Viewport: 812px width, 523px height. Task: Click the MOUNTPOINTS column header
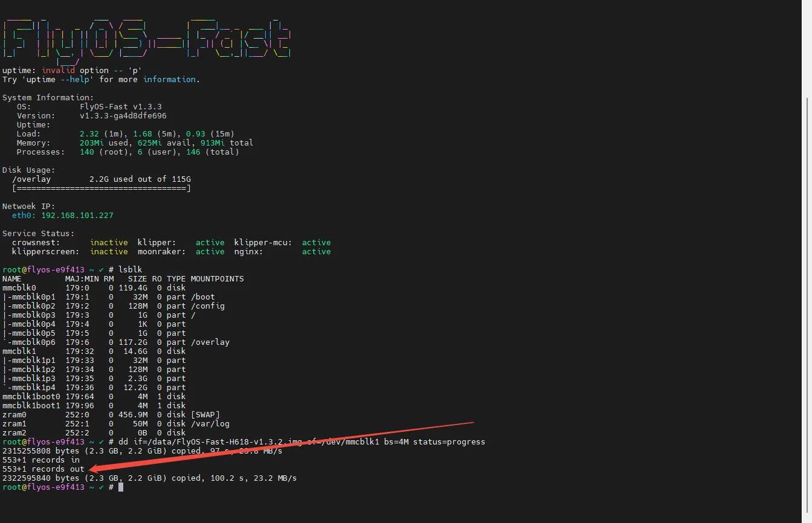coord(217,279)
